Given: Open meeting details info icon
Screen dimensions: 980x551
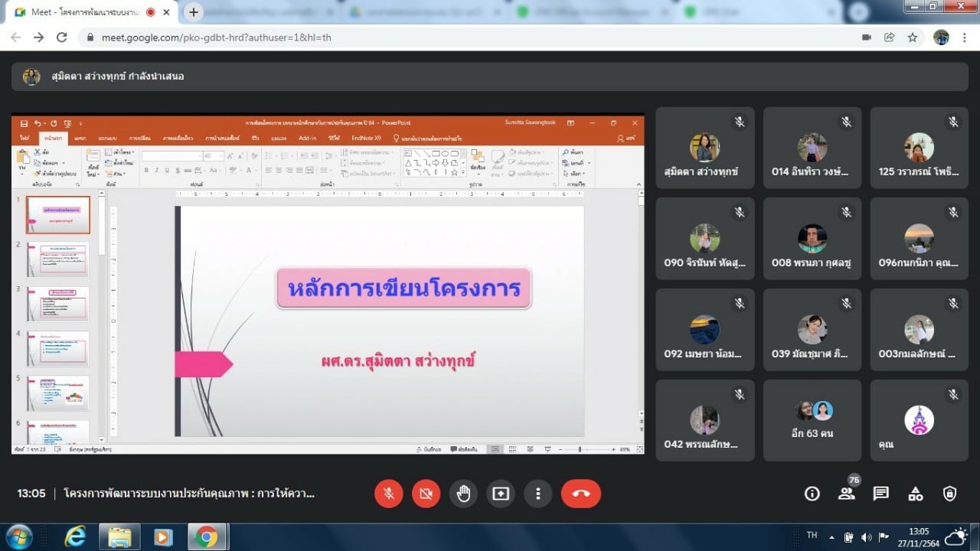Looking at the screenshot, I should tap(812, 494).
